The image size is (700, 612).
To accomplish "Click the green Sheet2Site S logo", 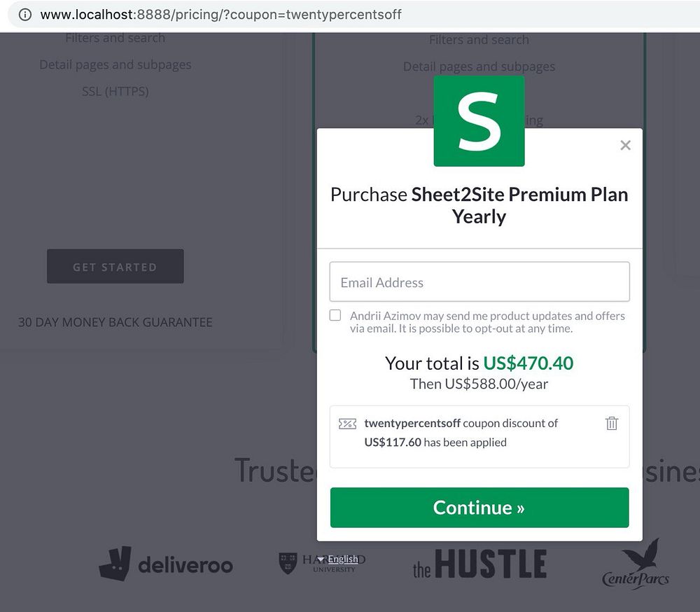I will (479, 120).
